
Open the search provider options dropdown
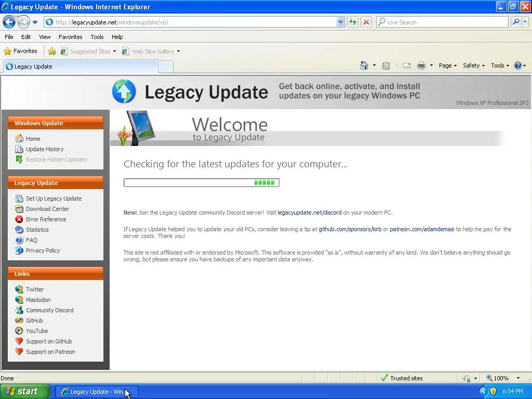[525, 22]
